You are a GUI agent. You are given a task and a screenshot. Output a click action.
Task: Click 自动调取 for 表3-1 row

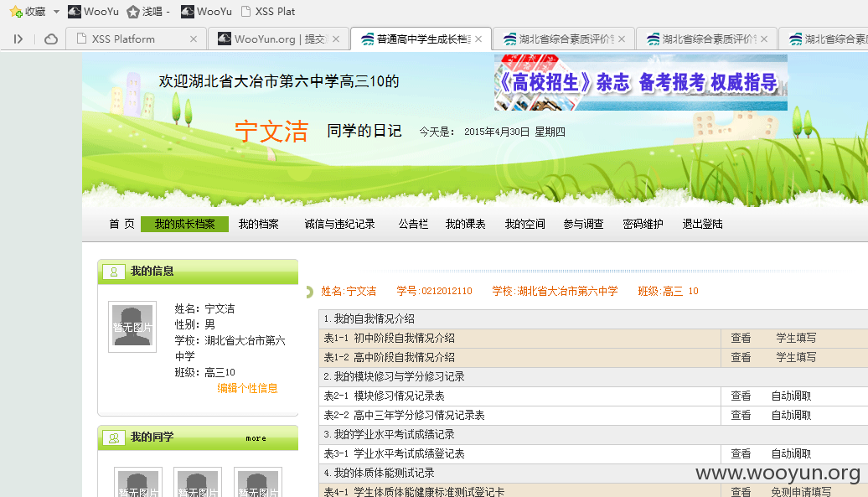pyautogui.click(x=791, y=453)
